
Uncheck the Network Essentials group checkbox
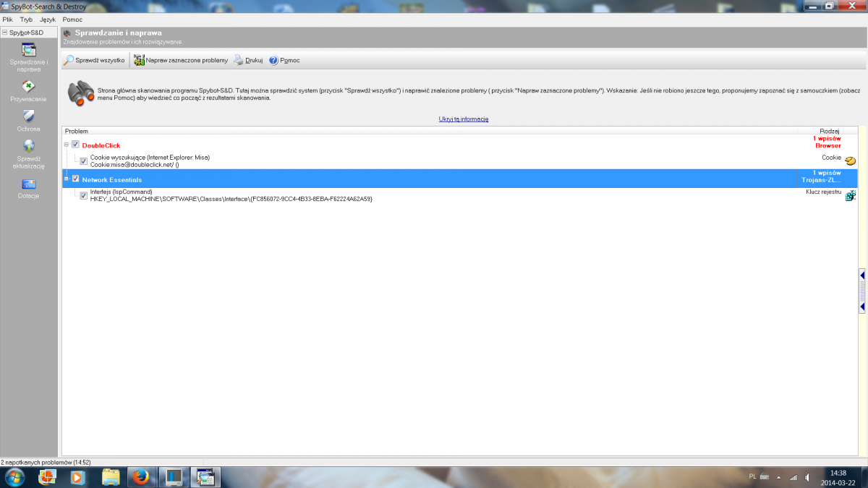click(75, 179)
